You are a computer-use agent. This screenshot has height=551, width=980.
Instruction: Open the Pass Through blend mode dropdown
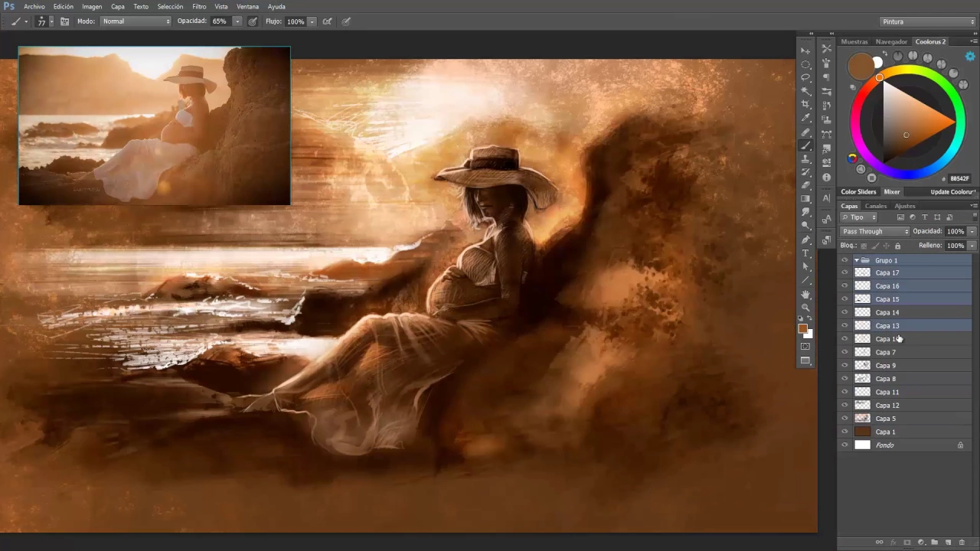(875, 231)
